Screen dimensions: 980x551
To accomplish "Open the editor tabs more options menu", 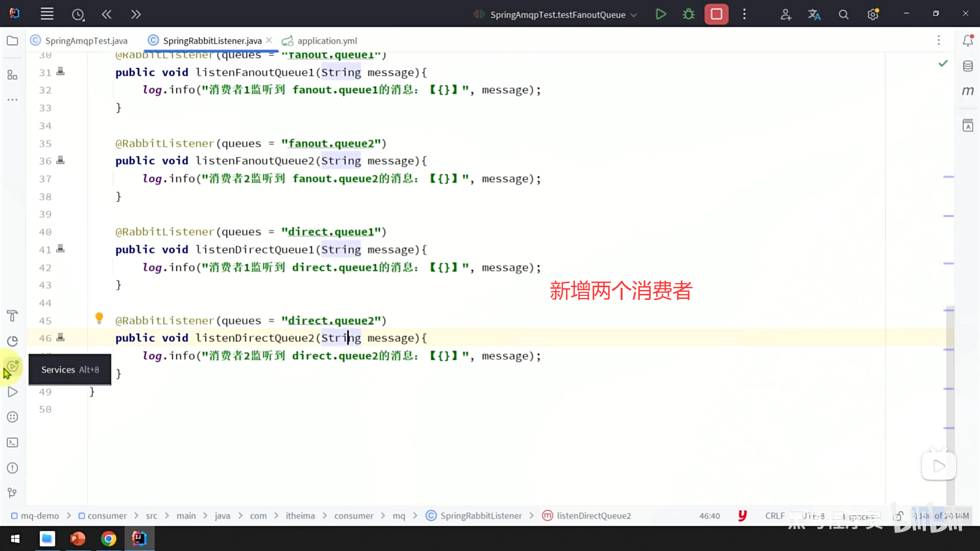I will point(939,40).
